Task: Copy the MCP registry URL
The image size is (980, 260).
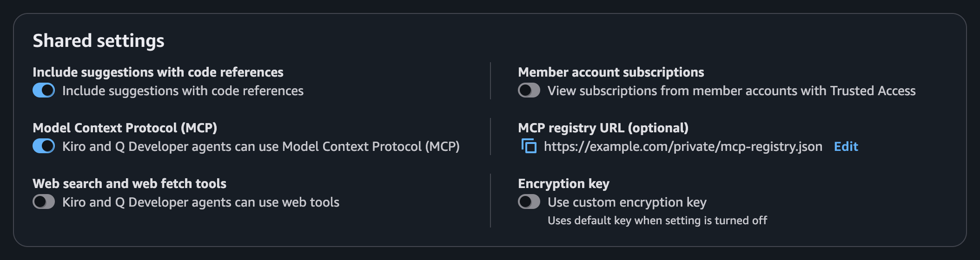Action: pos(529,146)
